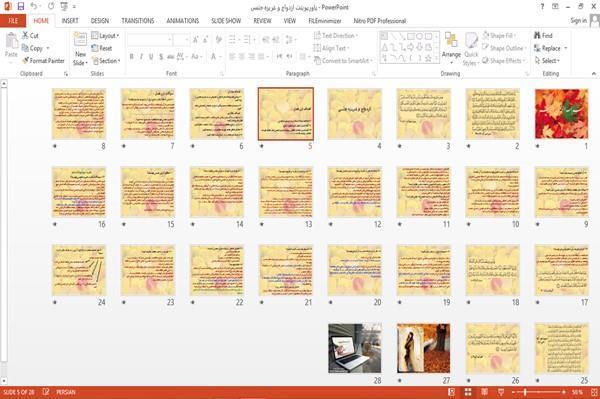Open the Shape Outline dropdown
Viewport: 600px width, 399px height.
[x=504, y=48]
